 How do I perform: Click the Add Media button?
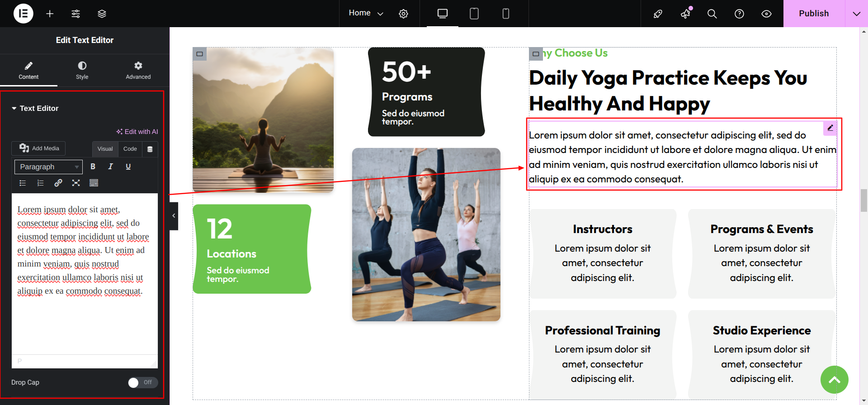coord(39,148)
